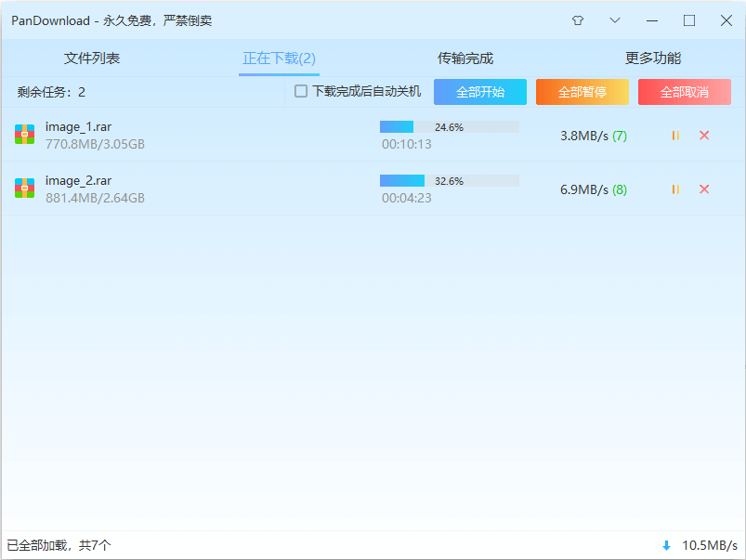Click the 全部取消 button
The height and width of the screenshot is (560, 746).
tap(684, 92)
